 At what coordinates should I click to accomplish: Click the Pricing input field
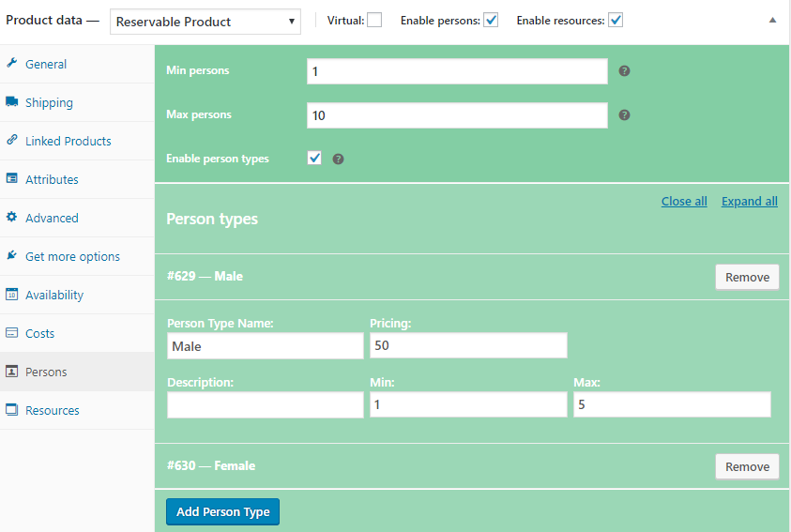tap(468, 346)
